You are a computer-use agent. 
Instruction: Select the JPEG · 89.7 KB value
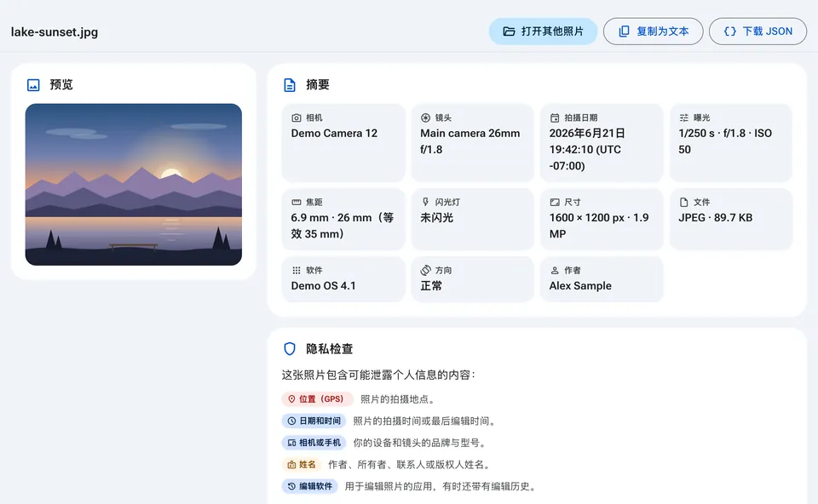(x=715, y=218)
